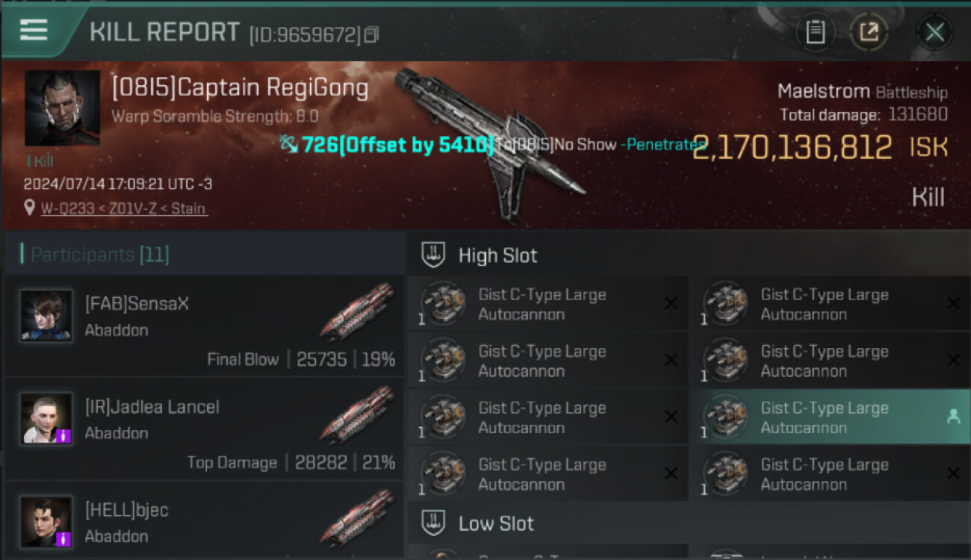
Task: Open SensaX's character portrait
Action: (46, 316)
